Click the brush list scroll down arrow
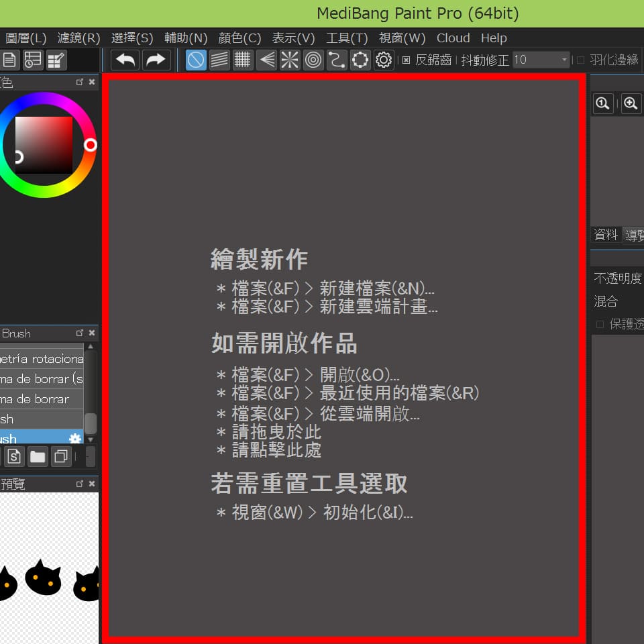The height and width of the screenshot is (644, 644). pyautogui.click(x=91, y=439)
